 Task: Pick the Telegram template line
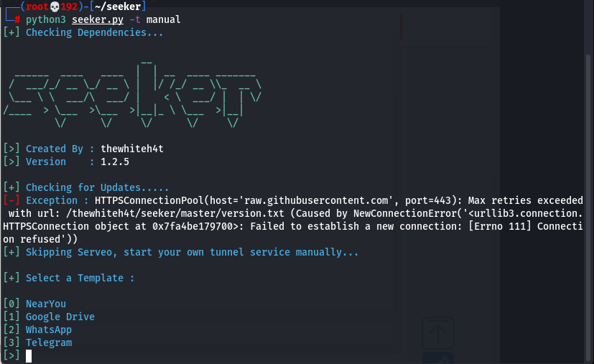coord(49,342)
